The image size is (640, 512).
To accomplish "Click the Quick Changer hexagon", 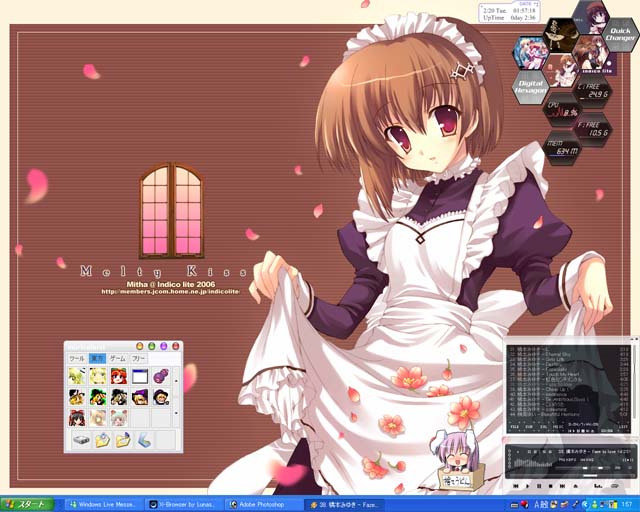I will [x=620, y=34].
